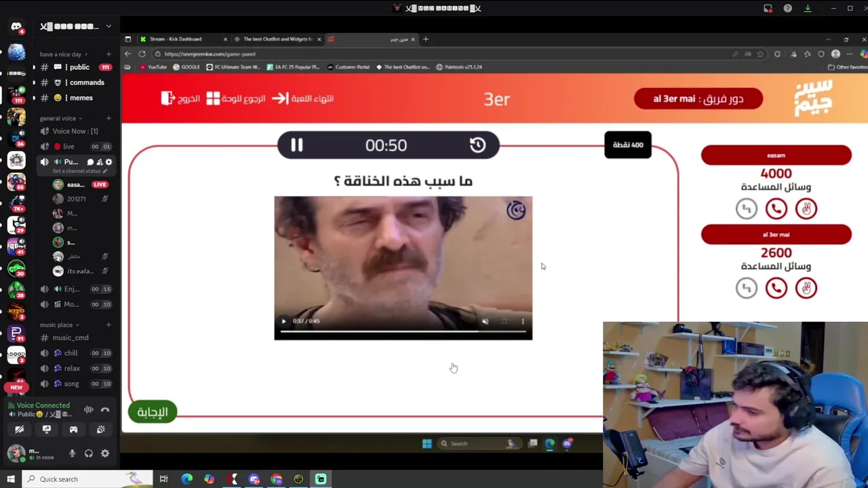Open Discord direct messages home icon
This screenshot has width=868, height=488.
tap(16, 27)
